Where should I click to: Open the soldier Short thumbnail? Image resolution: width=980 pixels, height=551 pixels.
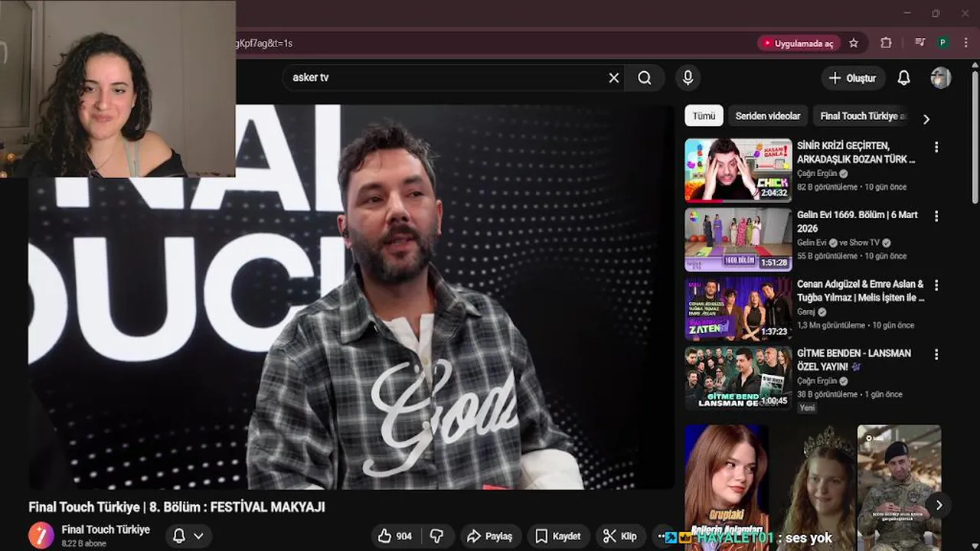(x=899, y=487)
